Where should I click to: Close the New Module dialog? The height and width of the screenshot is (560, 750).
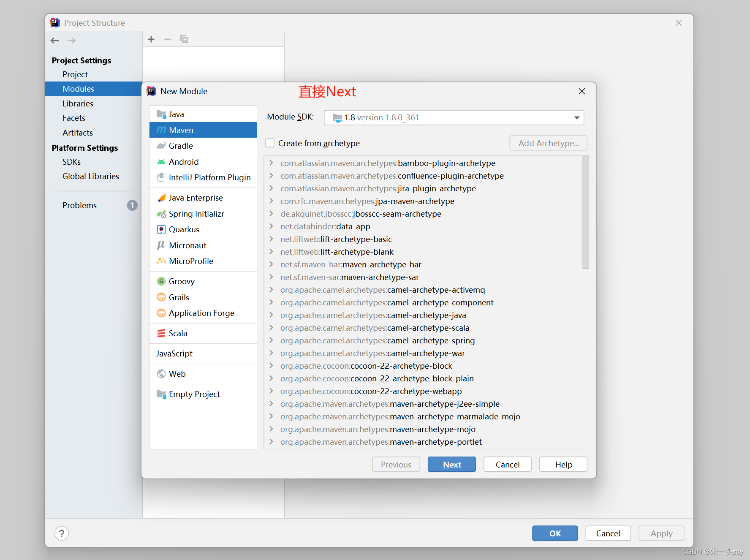(x=582, y=91)
